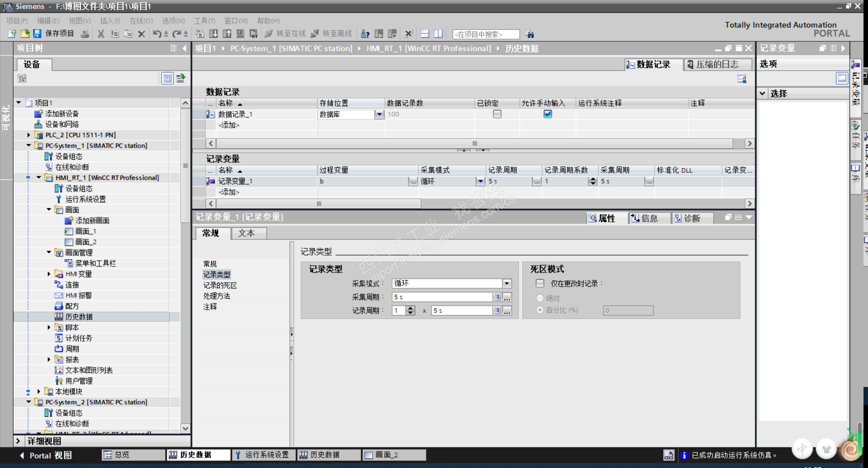Open the 编辑(E) menu
The image size is (868, 468).
[x=48, y=21]
